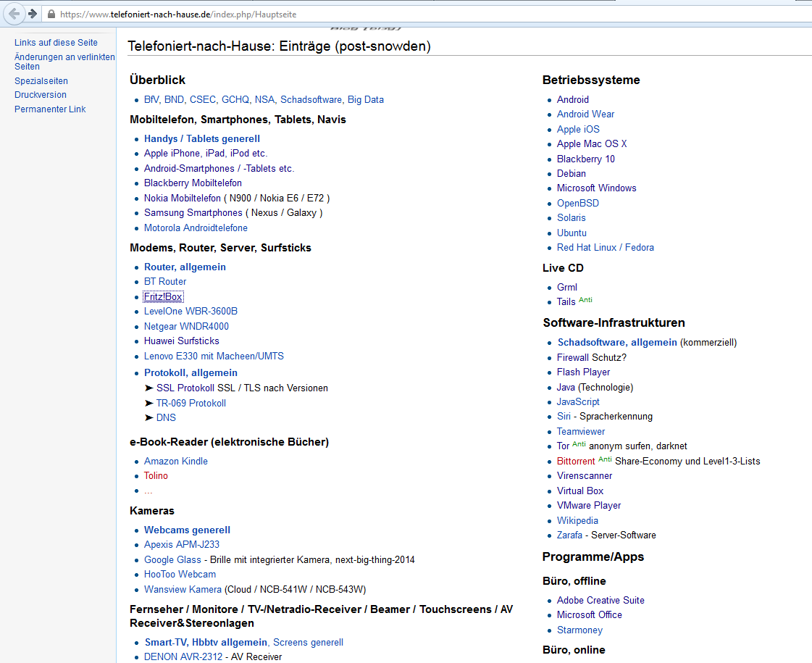Open the Teamviewer link
This screenshot has width=812, height=663.
point(580,431)
